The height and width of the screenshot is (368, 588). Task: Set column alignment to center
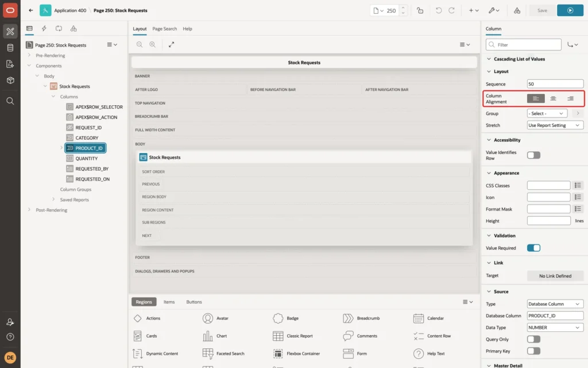coord(553,98)
